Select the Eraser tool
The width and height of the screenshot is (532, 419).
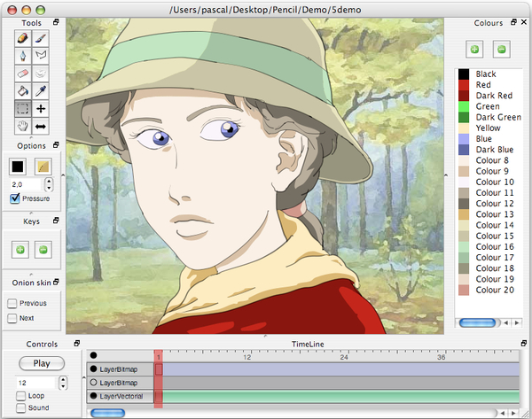21,72
